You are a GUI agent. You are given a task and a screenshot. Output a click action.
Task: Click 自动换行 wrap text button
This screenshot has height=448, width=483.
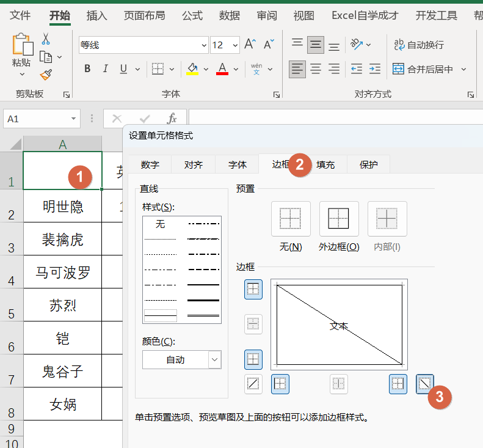coord(419,45)
